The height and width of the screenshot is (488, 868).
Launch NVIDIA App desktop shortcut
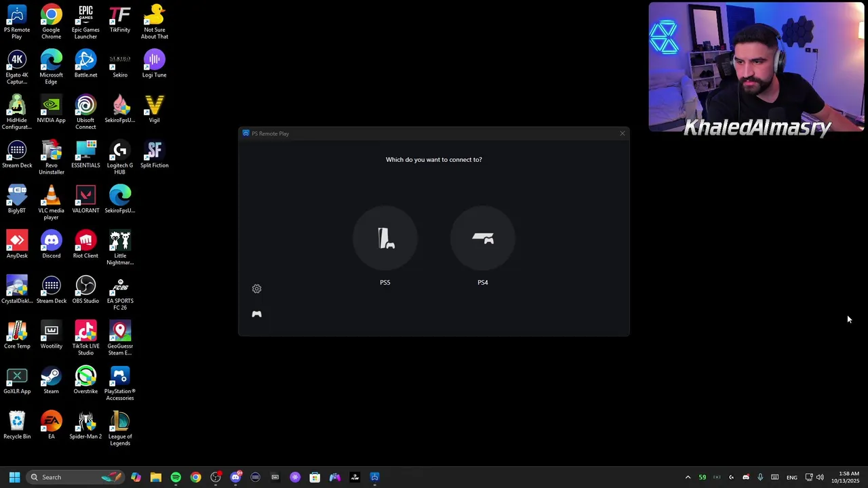[x=51, y=108]
